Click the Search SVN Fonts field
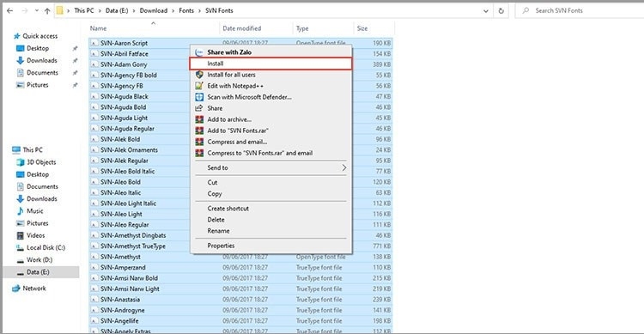The height and width of the screenshot is (334, 644). 579,10
